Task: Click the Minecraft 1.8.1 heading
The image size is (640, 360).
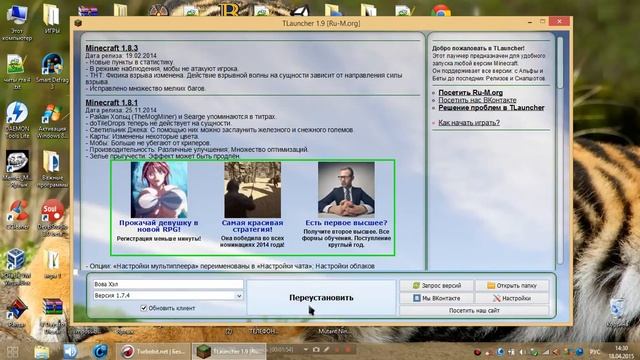Action: [x=111, y=103]
